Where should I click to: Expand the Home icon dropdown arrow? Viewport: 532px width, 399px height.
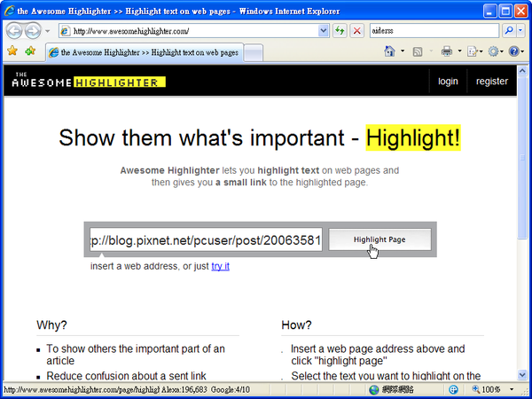403,51
